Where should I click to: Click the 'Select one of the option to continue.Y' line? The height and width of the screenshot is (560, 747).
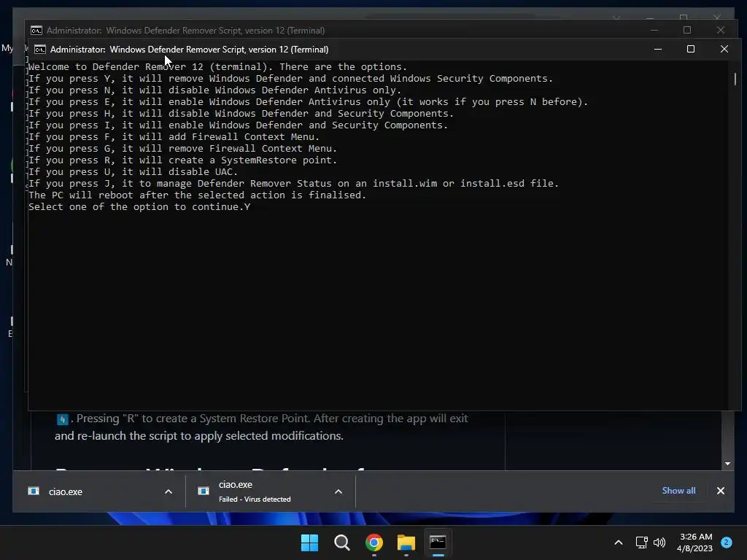coord(139,206)
